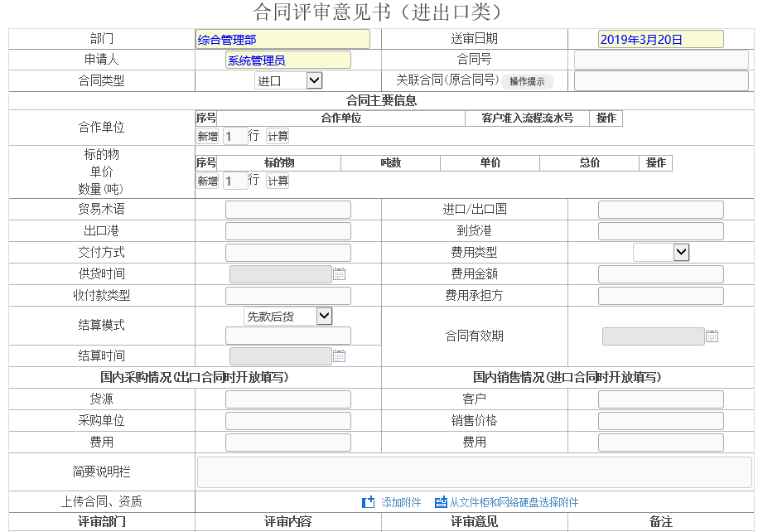
Task: Click 新增 button in 合作单位 row
Action: [x=207, y=137]
